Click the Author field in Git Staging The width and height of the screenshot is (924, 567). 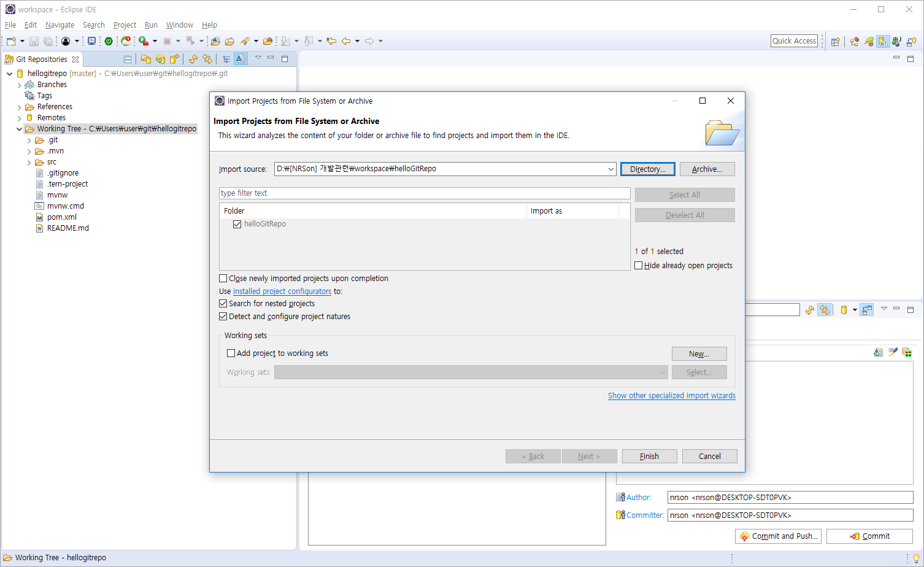[x=790, y=498]
